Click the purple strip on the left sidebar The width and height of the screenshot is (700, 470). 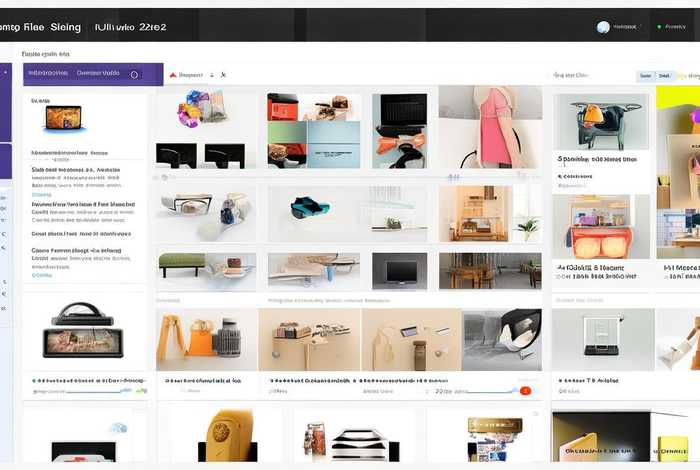click(5, 160)
